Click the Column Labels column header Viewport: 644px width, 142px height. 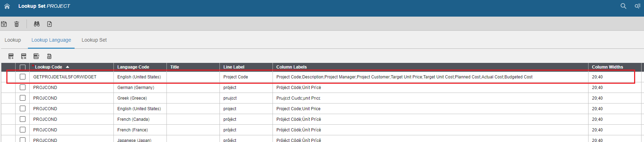pos(292,67)
